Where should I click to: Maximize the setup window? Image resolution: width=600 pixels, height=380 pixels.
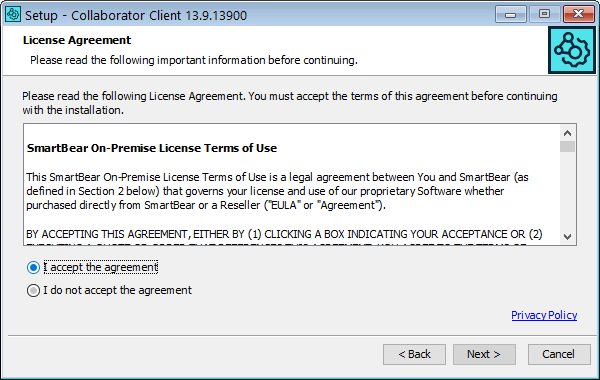[x=545, y=15]
